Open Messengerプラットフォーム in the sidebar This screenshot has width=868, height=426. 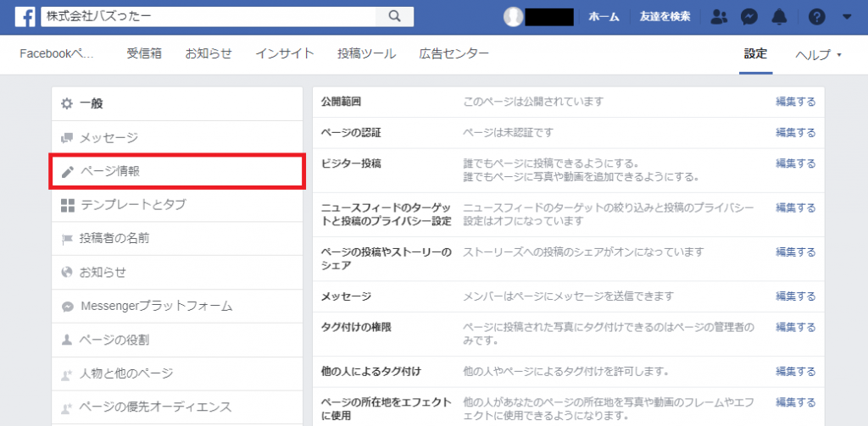coord(156,307)
